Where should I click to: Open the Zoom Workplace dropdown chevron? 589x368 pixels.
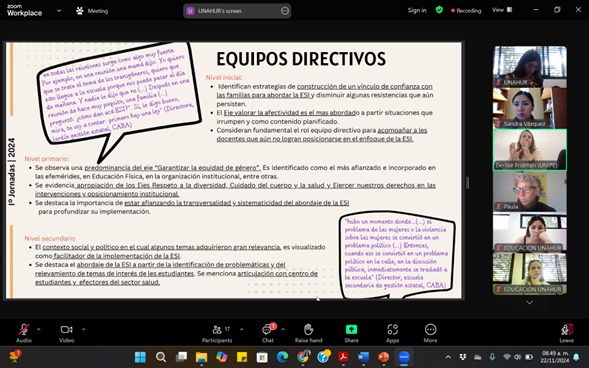tap(59, 11)
